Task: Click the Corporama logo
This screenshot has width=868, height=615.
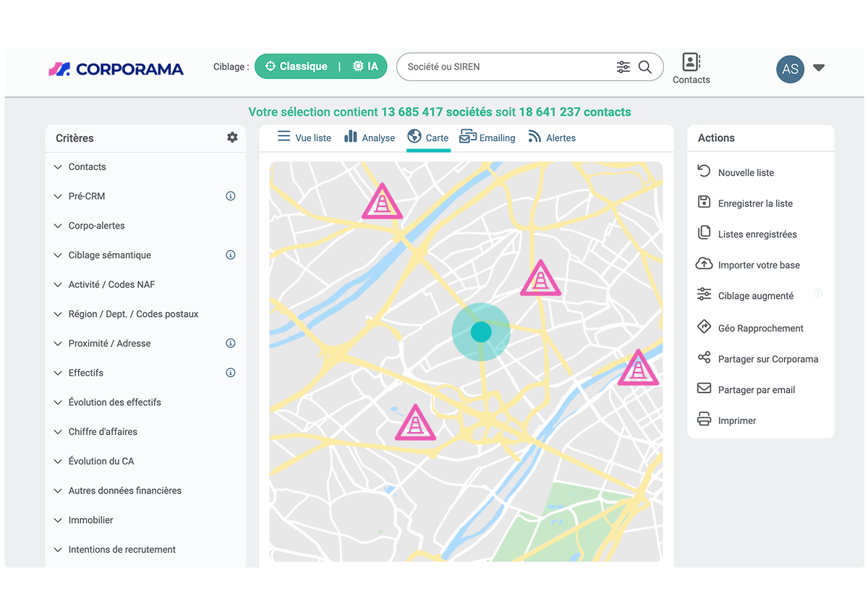Action: 116,69
